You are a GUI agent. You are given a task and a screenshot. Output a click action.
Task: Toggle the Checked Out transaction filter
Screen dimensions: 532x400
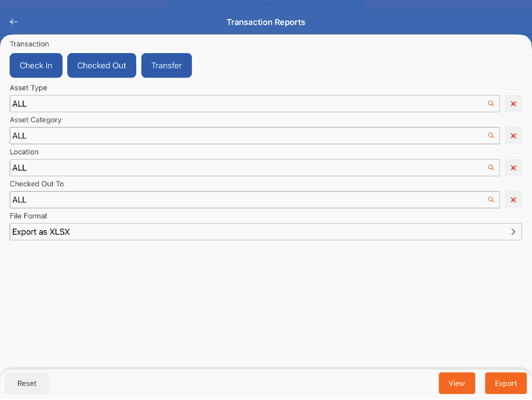[x=102, y=66]
